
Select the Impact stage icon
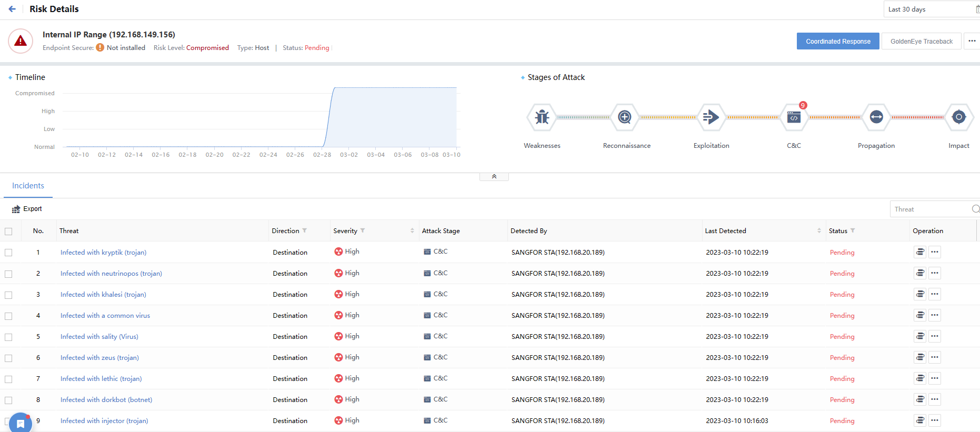[958, 117]
